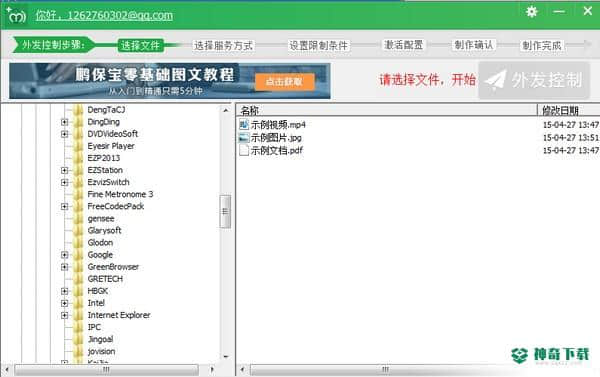
Task: Go to 激活配置 step
Action: coord(403,45)
